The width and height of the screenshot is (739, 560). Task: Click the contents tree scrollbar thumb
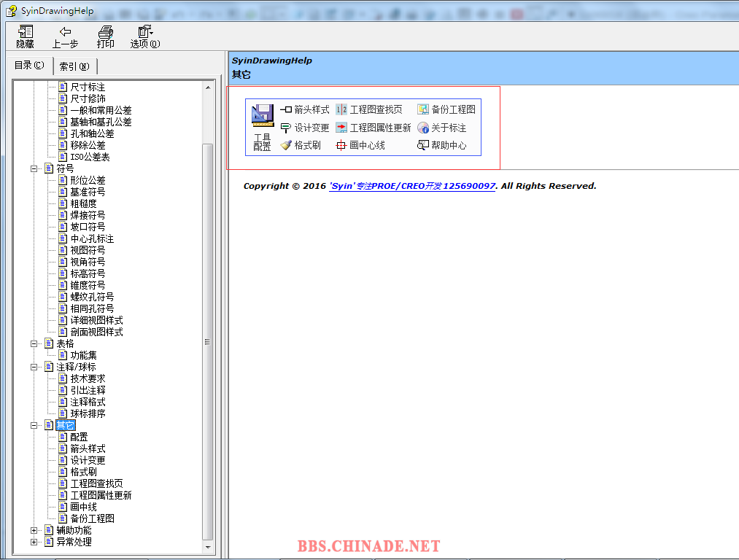[x=207, y=342]
